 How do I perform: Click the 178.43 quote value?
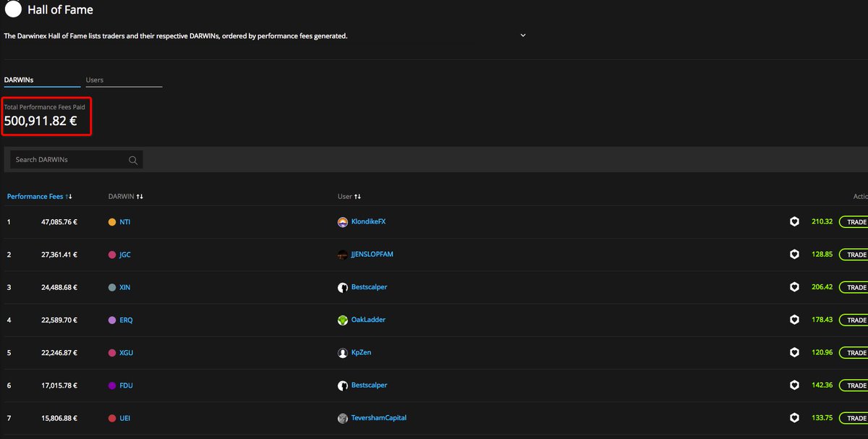pos(822,320)
